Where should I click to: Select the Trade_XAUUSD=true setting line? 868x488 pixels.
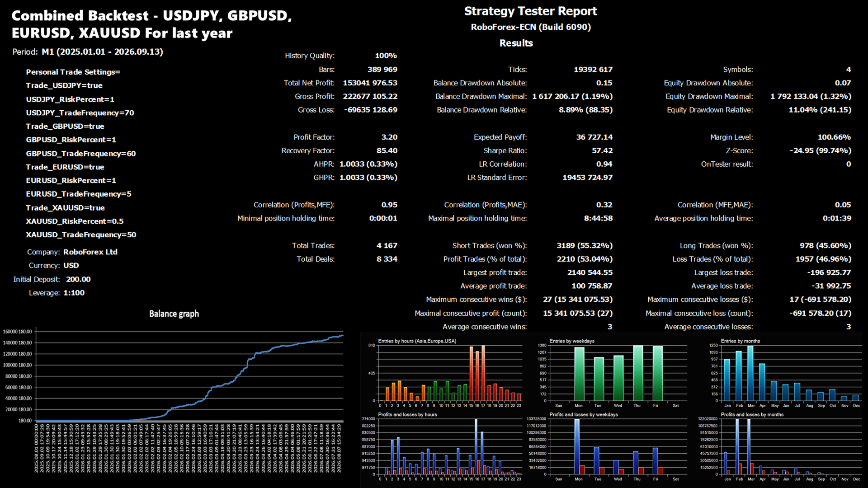pyautogui.click(x=65, y=207)
